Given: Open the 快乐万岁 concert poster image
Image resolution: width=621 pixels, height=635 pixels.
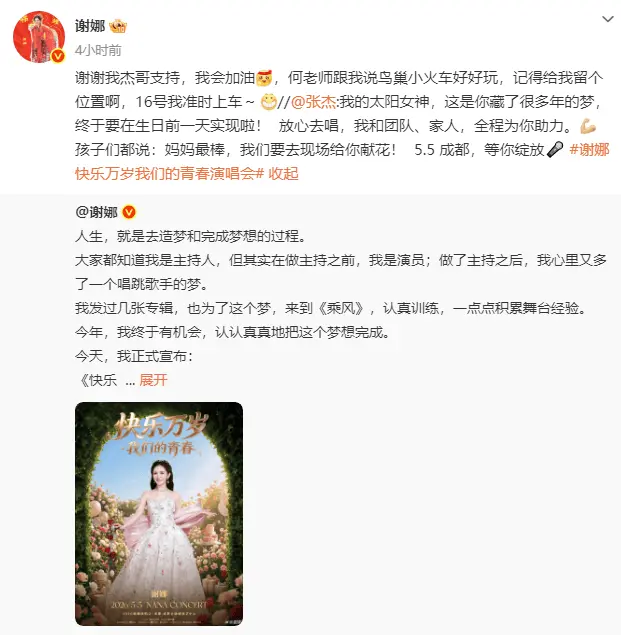Looking at the screenshot, I should (x=159, y=514).
